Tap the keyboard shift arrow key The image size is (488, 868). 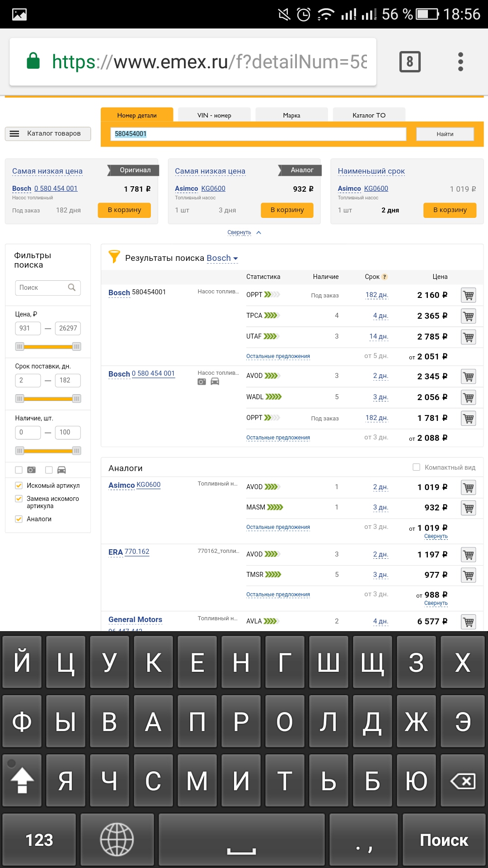tap(22, 781)
